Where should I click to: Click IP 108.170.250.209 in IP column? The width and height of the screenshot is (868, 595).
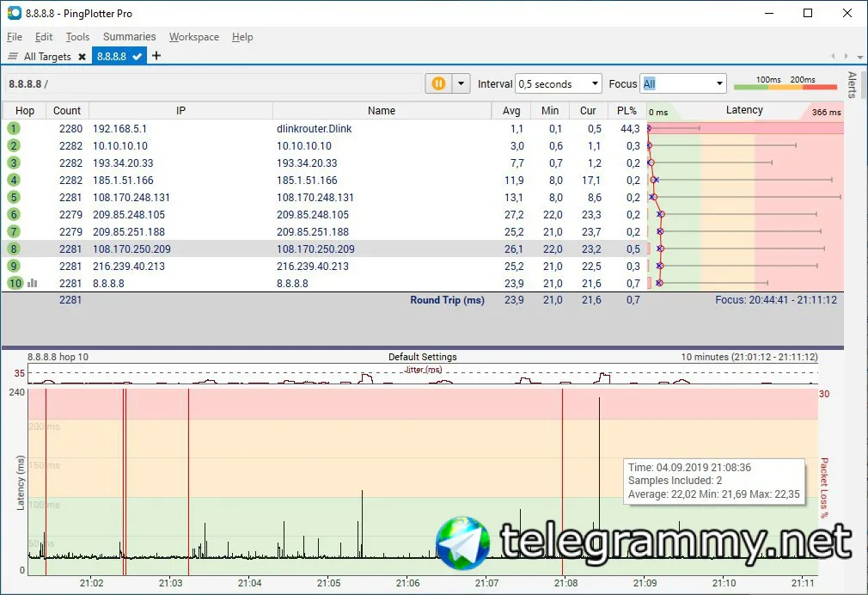tap(131, 248)
